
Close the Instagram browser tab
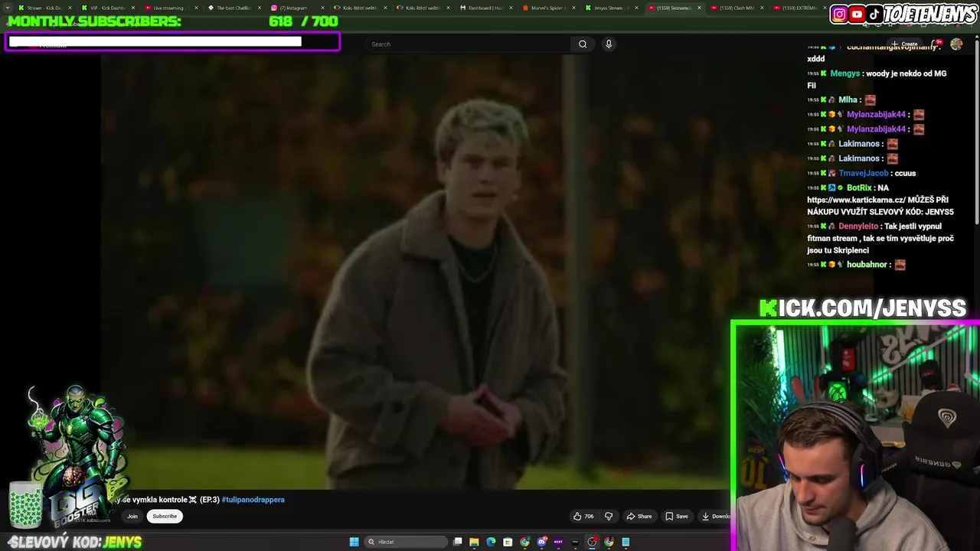coord(322,8)
